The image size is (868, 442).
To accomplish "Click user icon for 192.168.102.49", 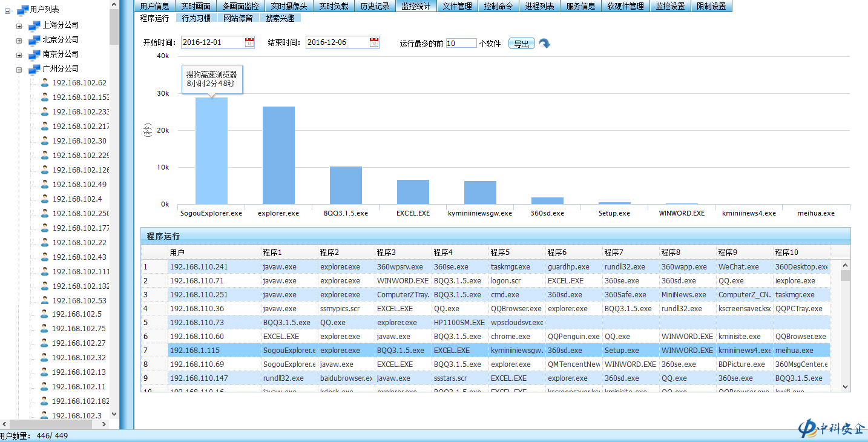I will point(45,185).
